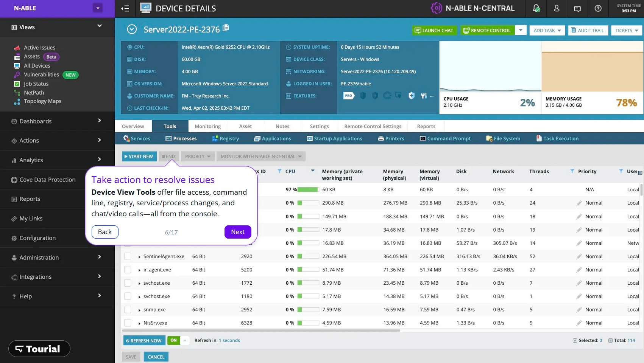644x363 pixels.
Task: Toggle auto refresh ON switch
Action: (x=178, y=340)
